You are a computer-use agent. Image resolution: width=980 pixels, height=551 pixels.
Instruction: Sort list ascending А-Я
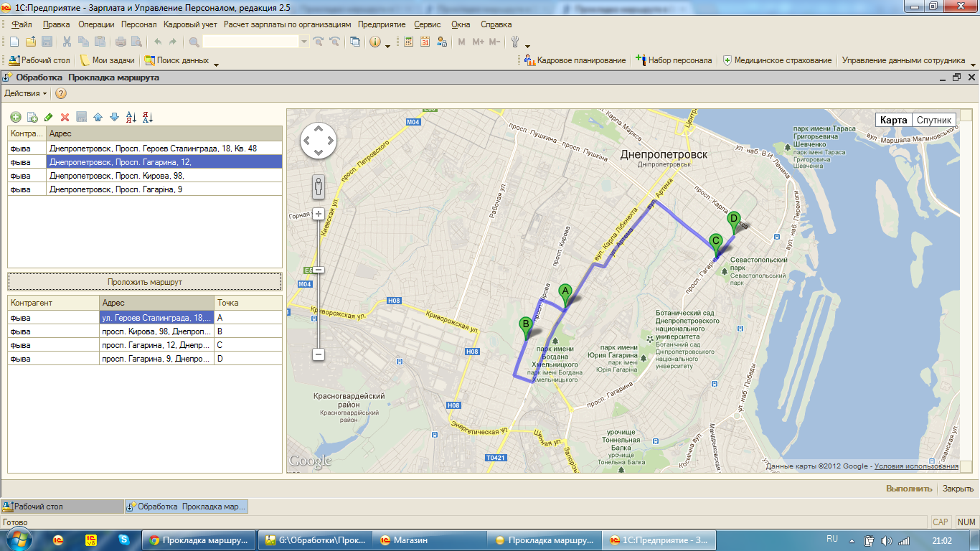131,117
